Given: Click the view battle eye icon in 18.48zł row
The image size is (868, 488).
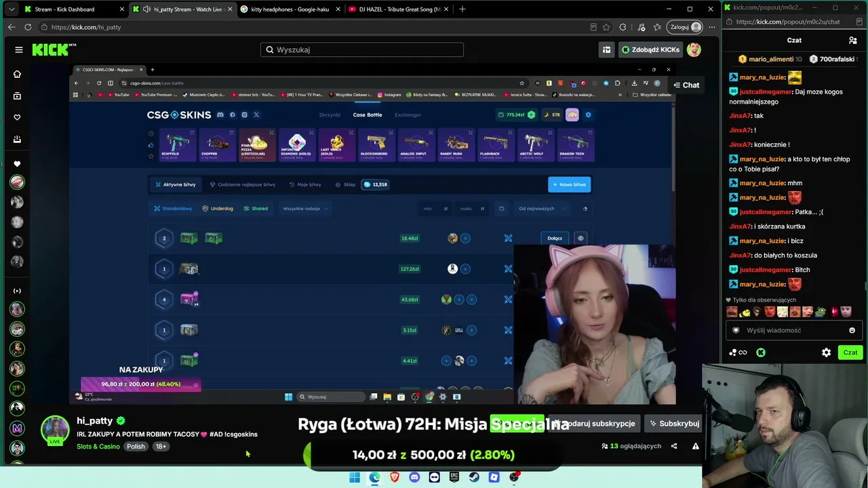Looking at the screenshot, I should (580, 238).
